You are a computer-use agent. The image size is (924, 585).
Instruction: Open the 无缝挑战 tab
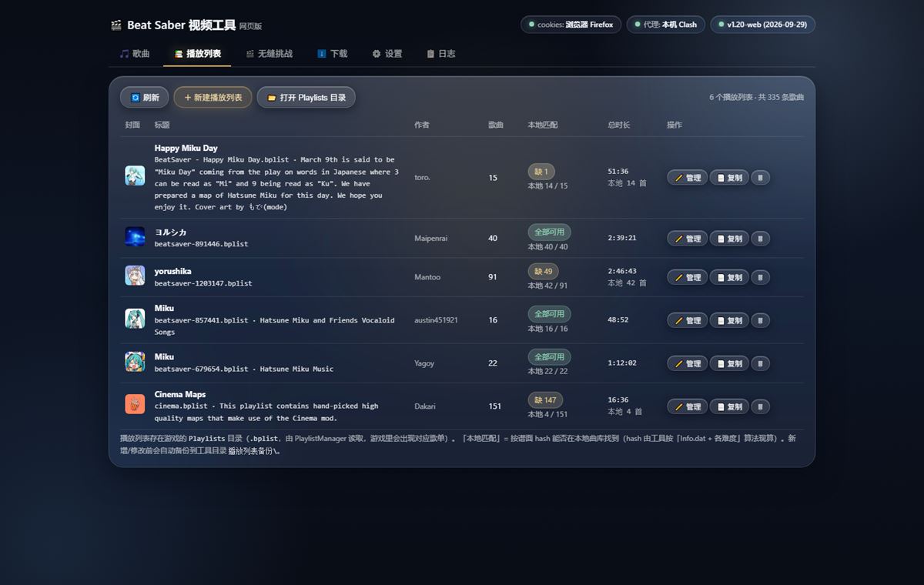(x=269, y=54)
